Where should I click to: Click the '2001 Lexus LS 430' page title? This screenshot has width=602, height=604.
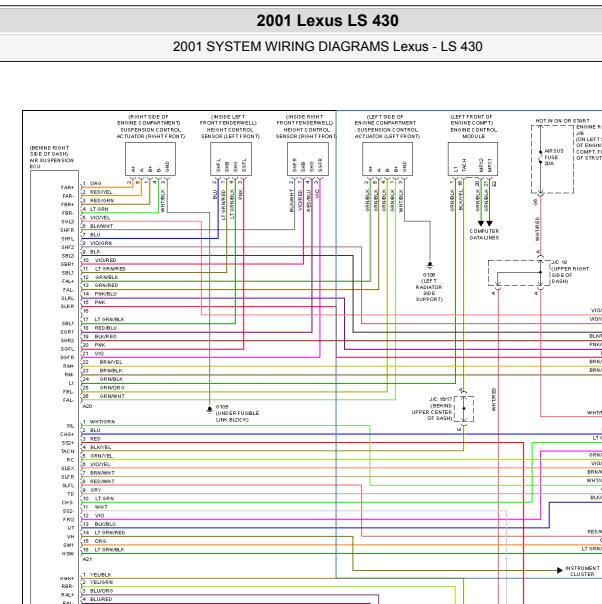point(327,20)
